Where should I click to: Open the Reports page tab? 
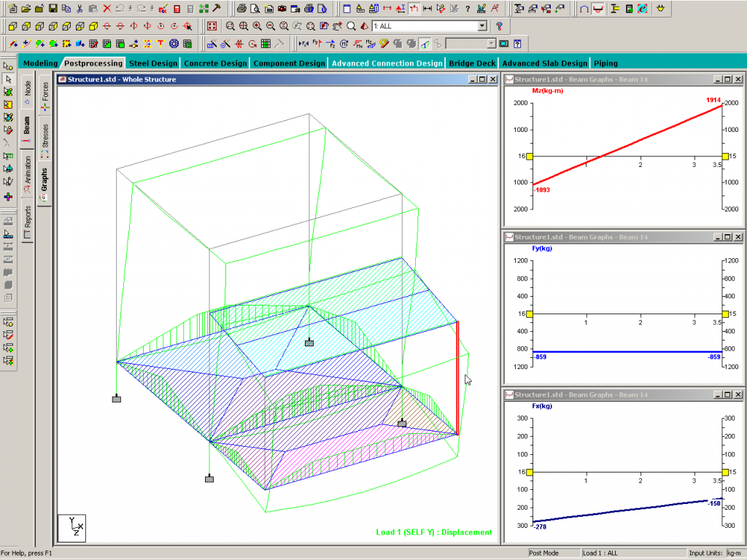tap(27, 222)
